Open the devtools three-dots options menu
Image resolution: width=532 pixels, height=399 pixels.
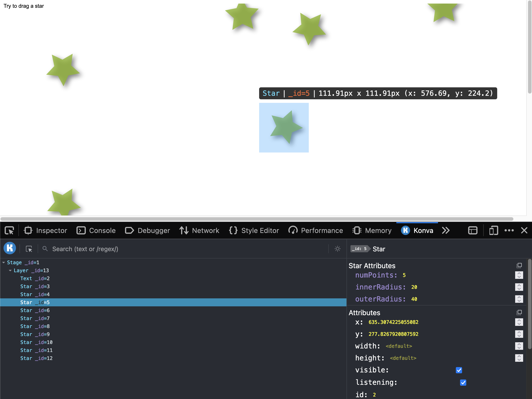point(509,230)
